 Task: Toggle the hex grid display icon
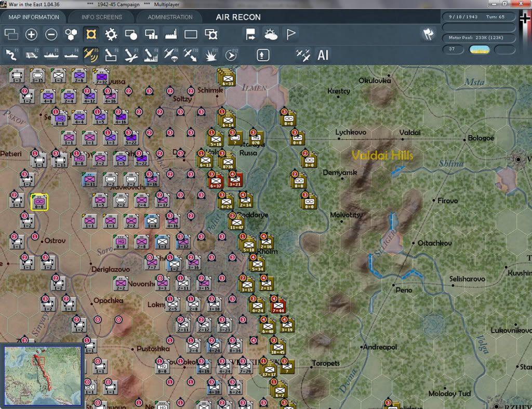coord(71,34)
